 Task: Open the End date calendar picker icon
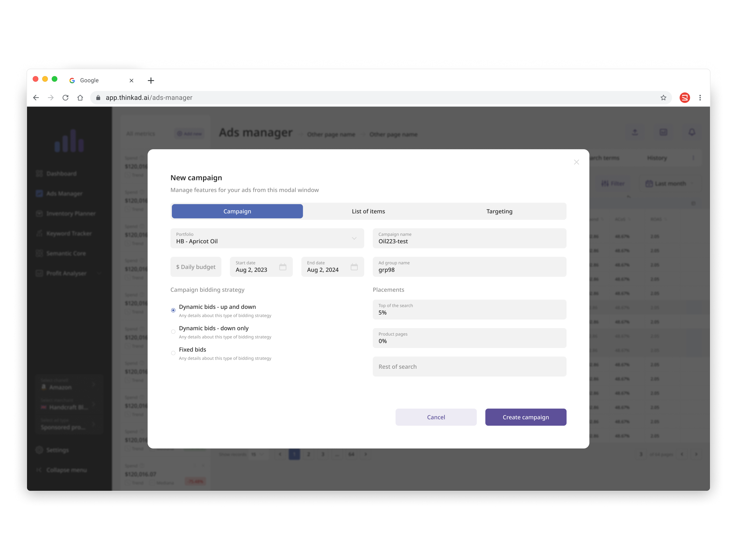click(x=354, y=267)
